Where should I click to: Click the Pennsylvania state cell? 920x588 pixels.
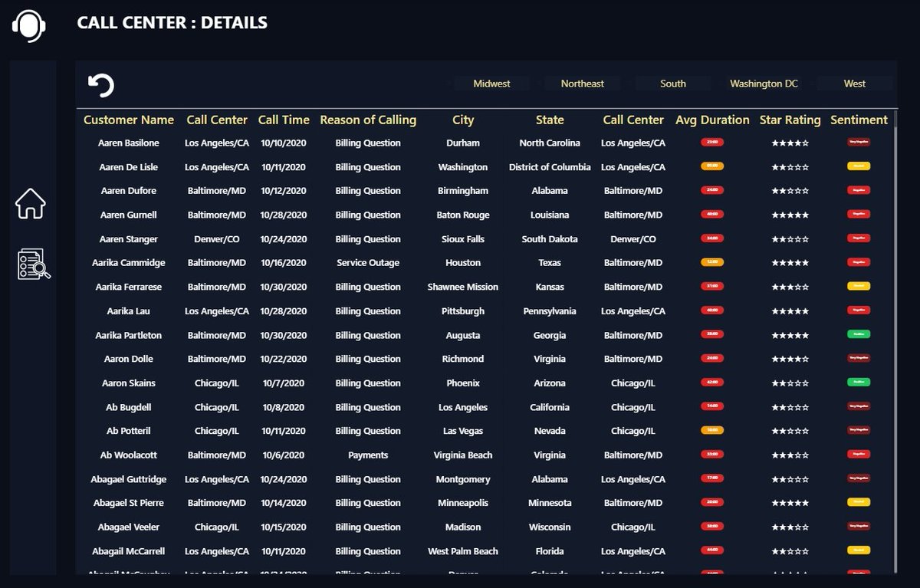pos(550,311)
